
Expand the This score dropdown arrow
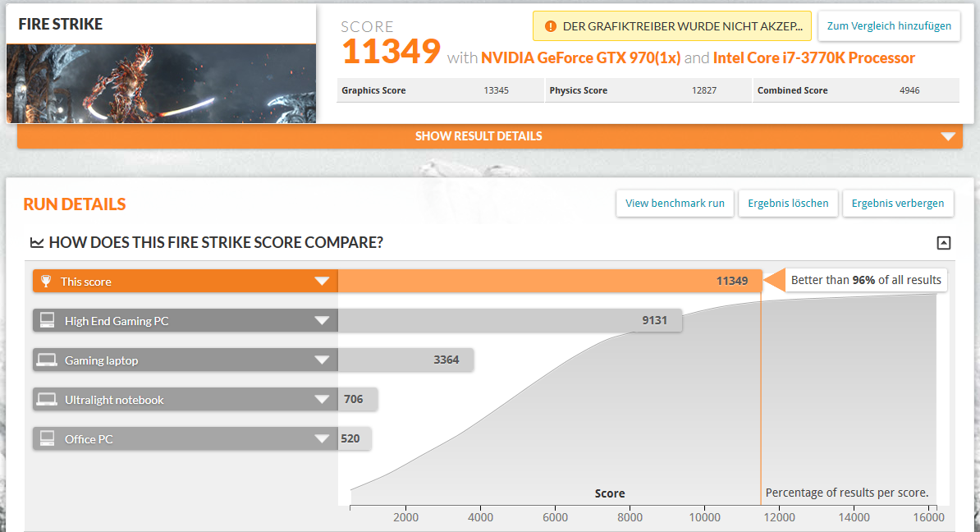(x=322, y=282)
